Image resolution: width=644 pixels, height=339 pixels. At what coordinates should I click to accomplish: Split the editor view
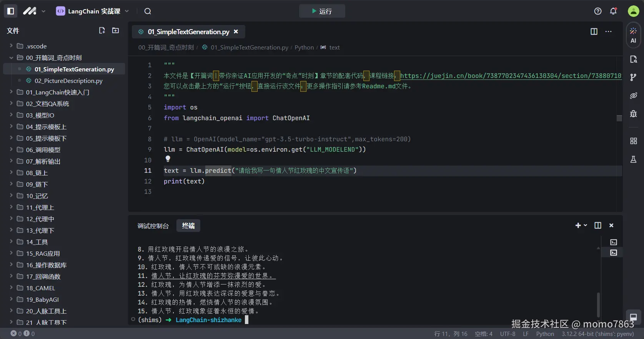coord(594,31)
